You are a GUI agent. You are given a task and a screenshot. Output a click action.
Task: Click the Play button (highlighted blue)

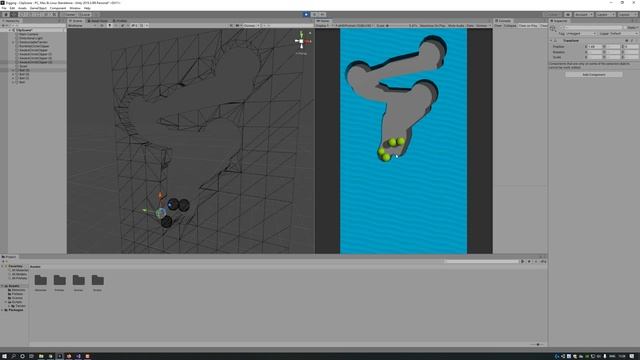(306, 15)
